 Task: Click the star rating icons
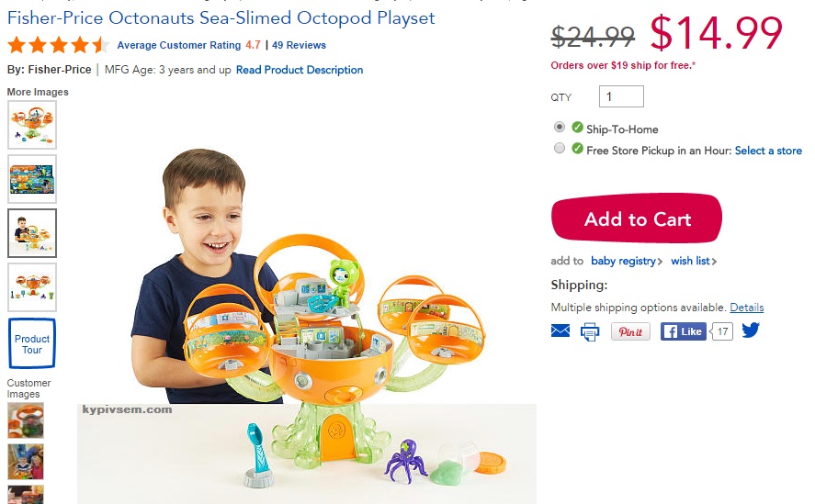pos(58,45)
